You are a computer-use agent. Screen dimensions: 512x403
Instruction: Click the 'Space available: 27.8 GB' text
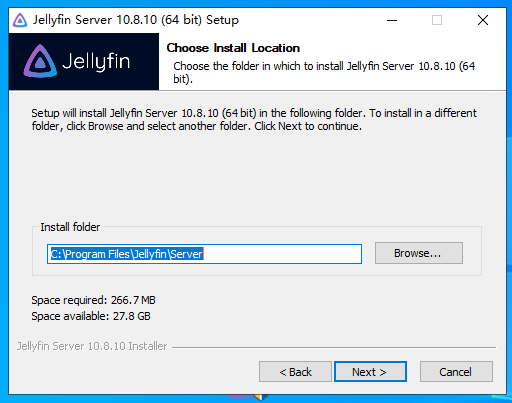click(91, 316)
